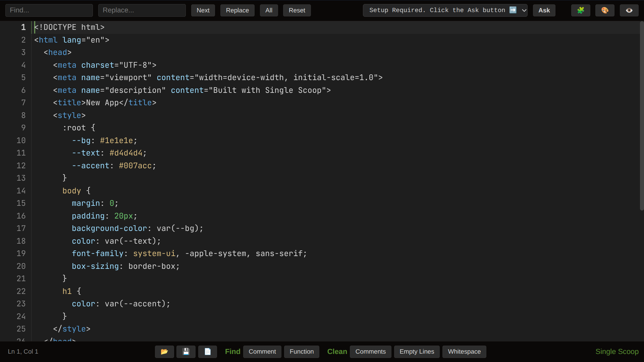The height and width of the screenshot is (362, 644).
Task: Clean Empty Lines from the code
Action: (x=417, y=352)
